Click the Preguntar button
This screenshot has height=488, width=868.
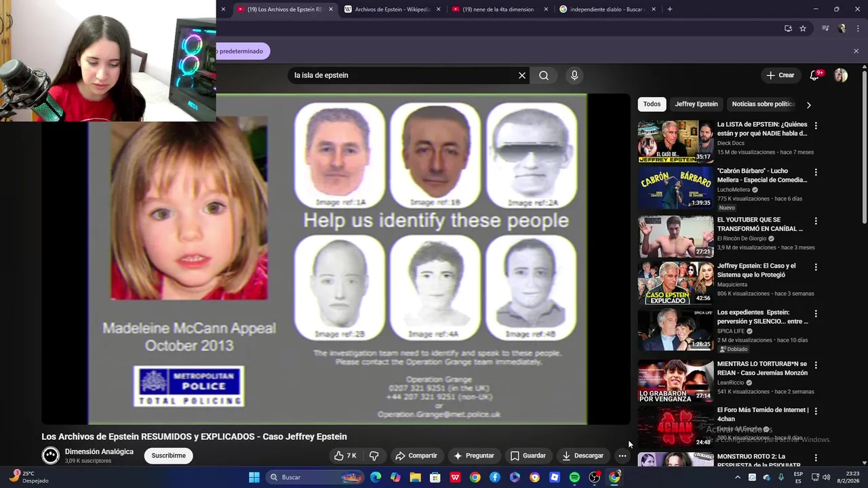474,455
